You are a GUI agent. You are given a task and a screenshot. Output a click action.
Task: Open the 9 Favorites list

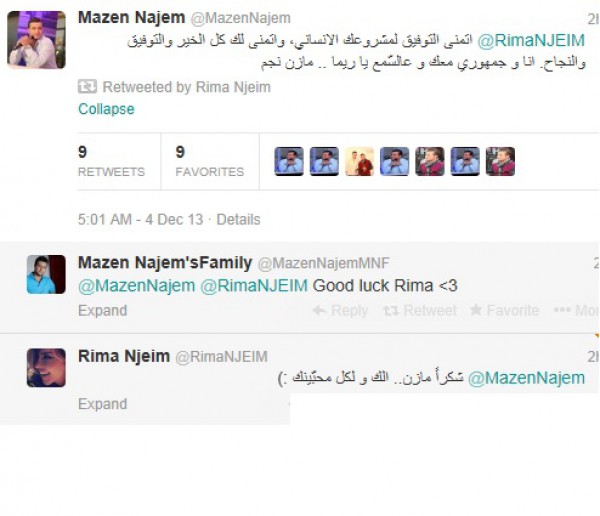click(210, 162)
